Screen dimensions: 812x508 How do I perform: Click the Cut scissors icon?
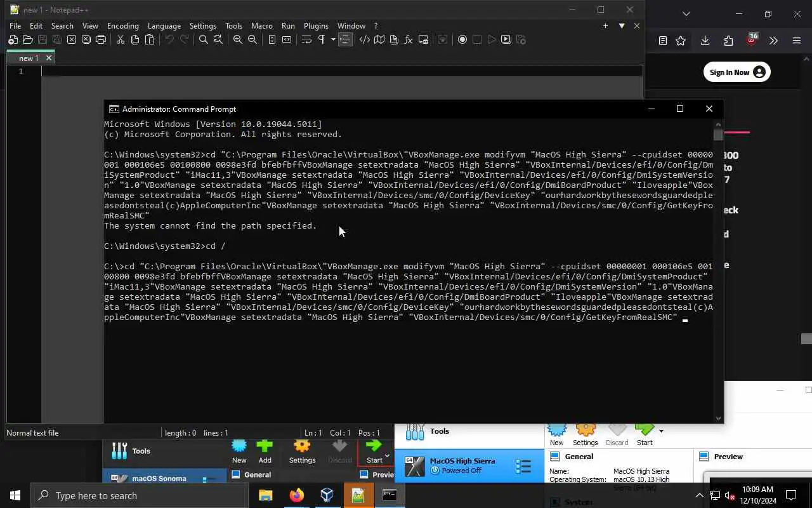[120, 39]
